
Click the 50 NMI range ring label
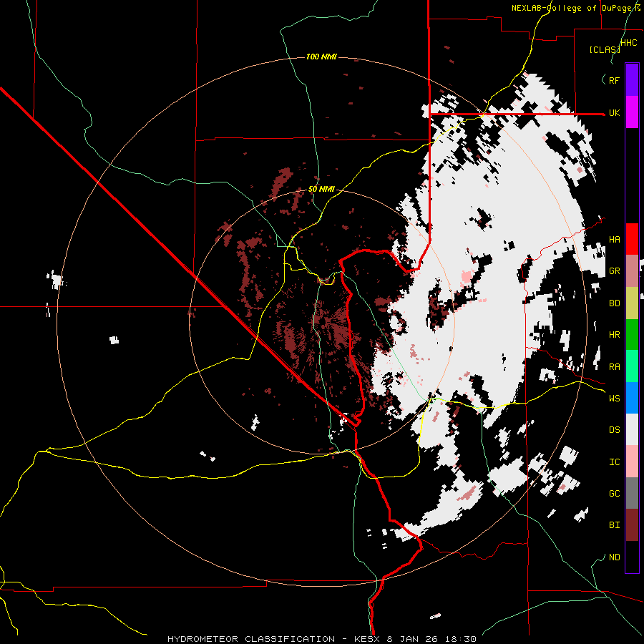pos(321,189)
